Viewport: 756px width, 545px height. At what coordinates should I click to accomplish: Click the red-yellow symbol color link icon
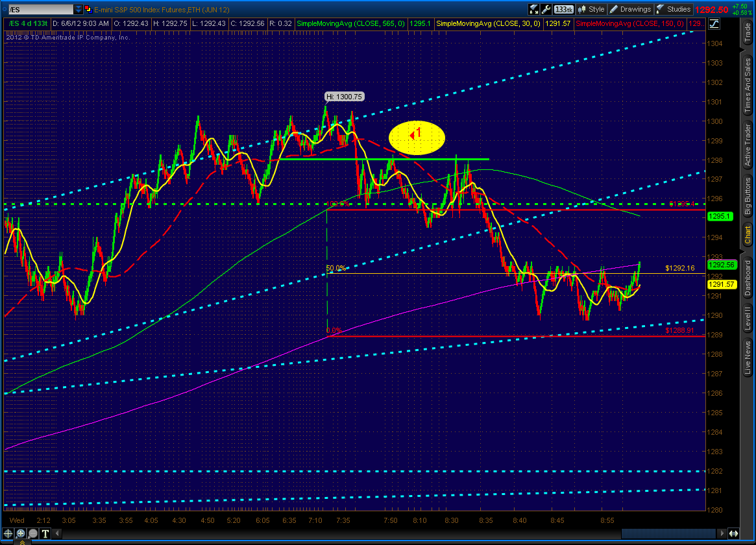88,9
